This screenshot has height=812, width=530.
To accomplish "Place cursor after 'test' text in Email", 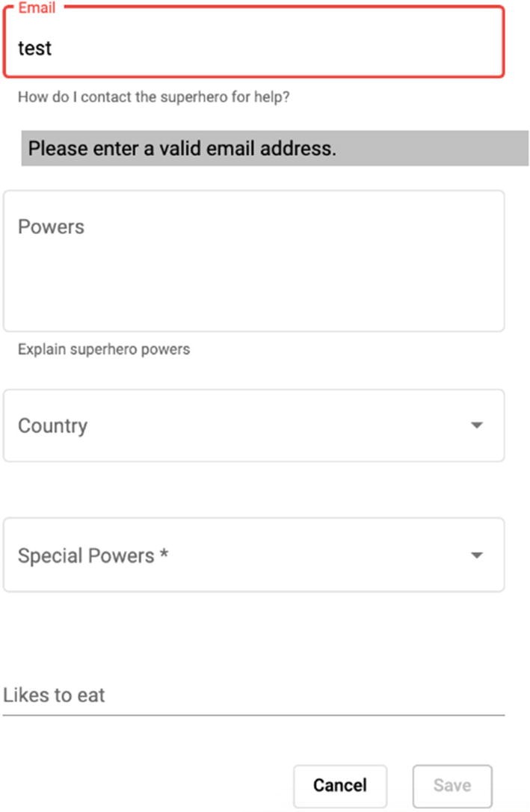I will [x=53, y=48].
